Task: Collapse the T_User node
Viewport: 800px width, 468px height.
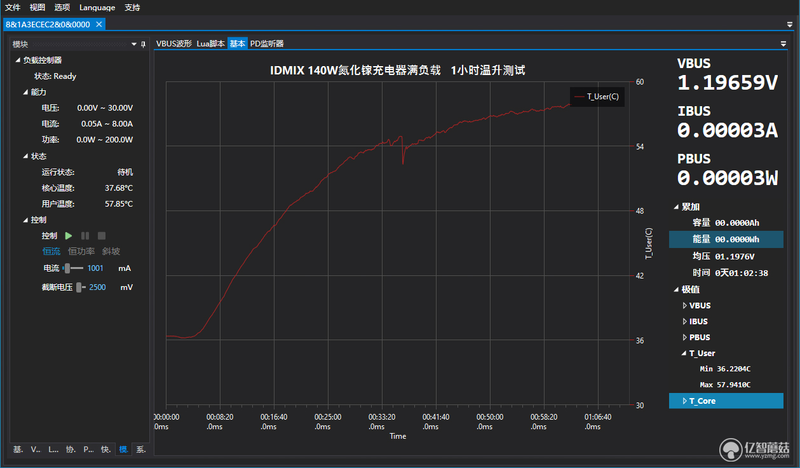Action: (x=684, y=353)
